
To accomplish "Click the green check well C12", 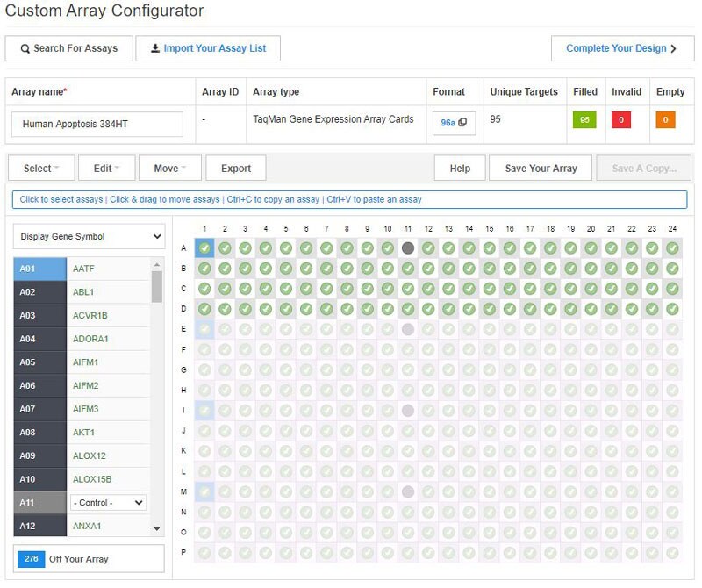I will tap(428, 289).
